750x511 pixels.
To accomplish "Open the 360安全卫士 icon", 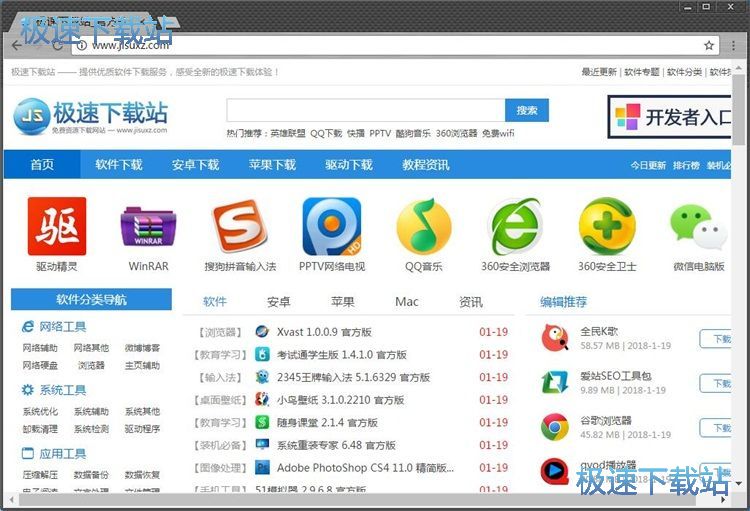I will tap(607, 226).
